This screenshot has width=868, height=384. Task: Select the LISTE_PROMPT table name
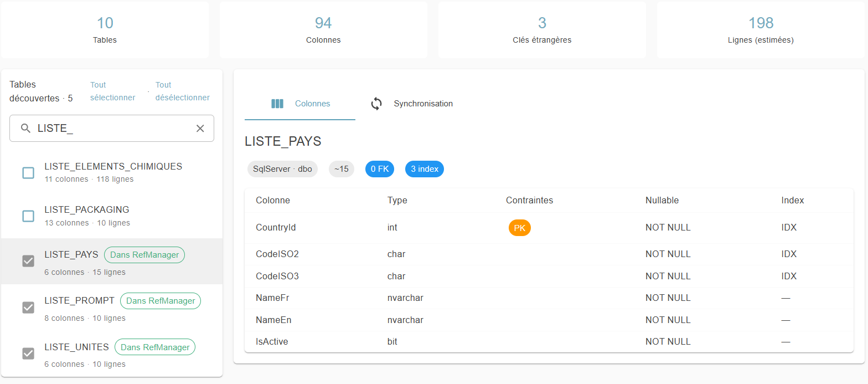pos(79,300)
